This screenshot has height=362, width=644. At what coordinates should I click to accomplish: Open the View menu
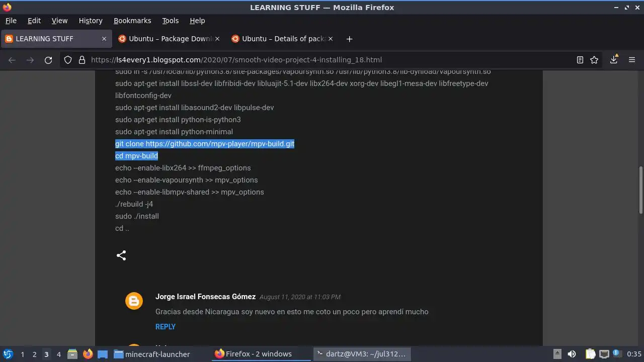59,21
